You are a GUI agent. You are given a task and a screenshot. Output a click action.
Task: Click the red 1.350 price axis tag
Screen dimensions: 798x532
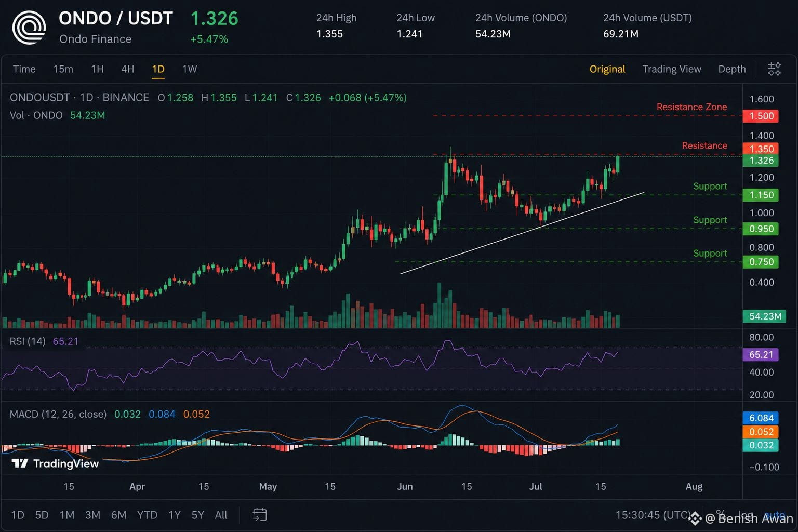point(761,149)
